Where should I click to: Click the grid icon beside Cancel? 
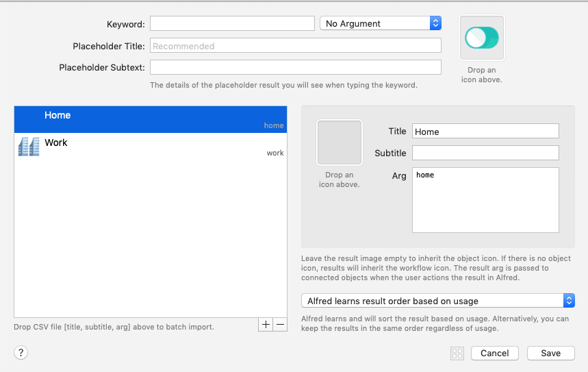pos(457,354)
